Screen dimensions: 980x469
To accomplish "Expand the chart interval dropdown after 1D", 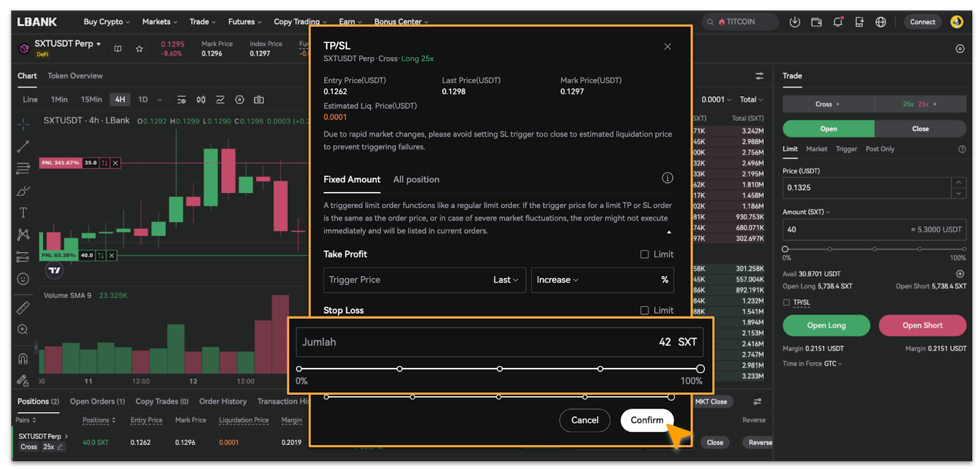I will (160, 99).
